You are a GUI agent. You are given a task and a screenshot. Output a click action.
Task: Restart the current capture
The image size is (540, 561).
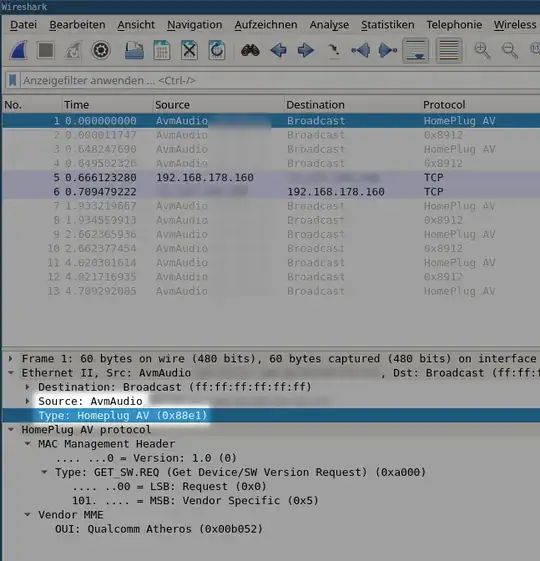tap(73, 50)
